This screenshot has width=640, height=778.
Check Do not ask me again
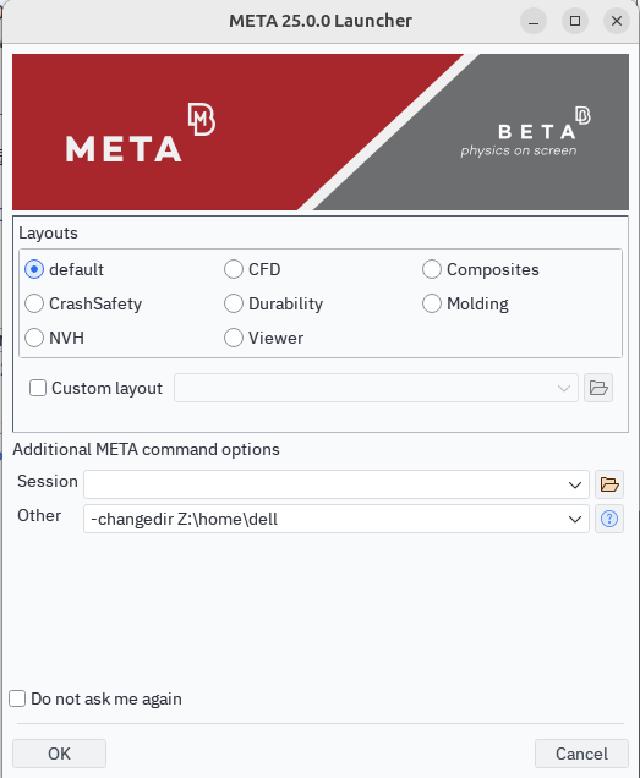pyautogui.click(x=18, y=699)
